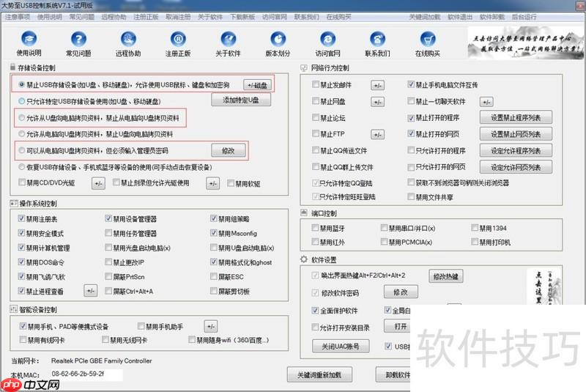
Task: Uncheck the 禁用注册表 checkbox
Action: click(21, 218)
